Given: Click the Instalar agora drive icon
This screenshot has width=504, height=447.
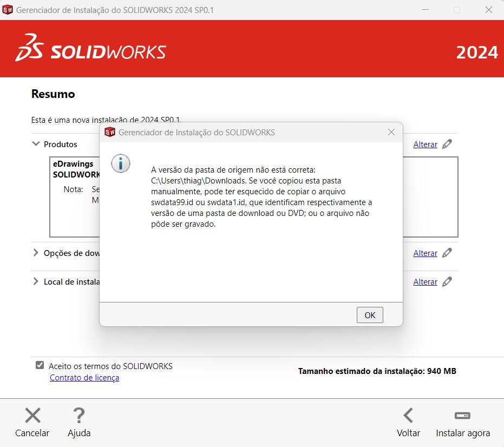Looking at the screenshot, I should pyautogui.click(x=462, y=416).
